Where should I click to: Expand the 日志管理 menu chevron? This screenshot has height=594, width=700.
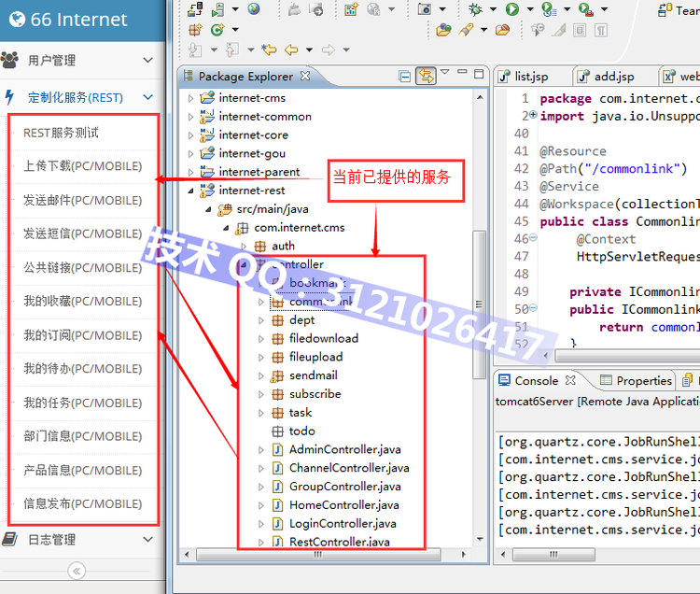[147, 540]
